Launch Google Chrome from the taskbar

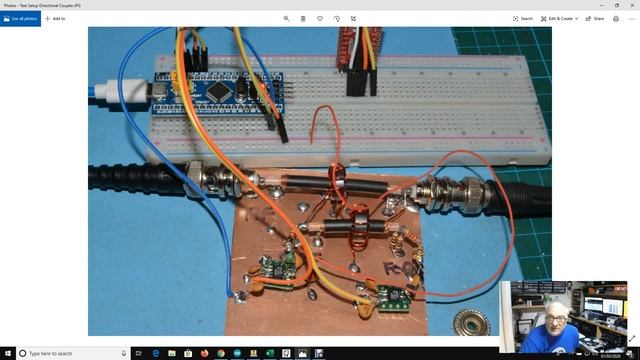pyautogui.click(x=221, y=353)
